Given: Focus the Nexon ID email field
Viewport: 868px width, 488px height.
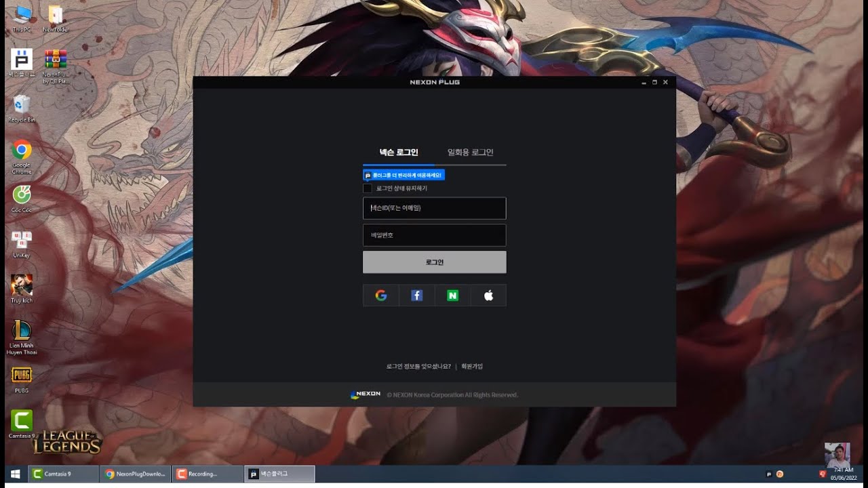Looking at the screenshot, I should pyautogui.click(x=435, y=208).
